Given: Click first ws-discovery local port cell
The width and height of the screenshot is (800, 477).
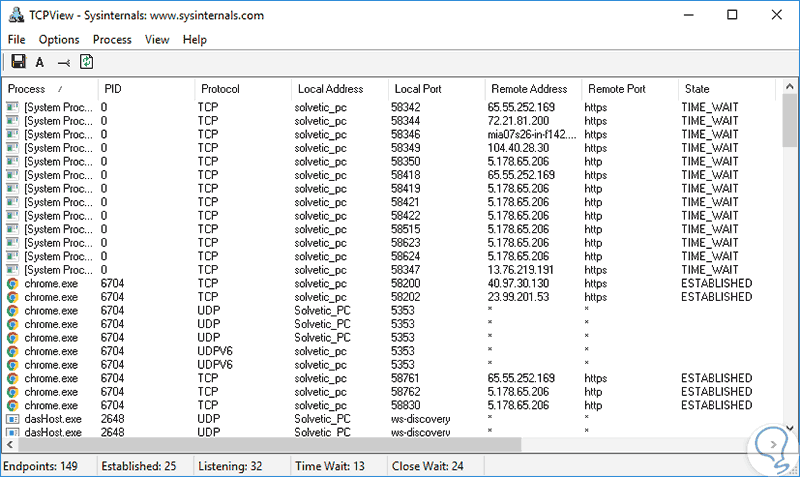Looking at the screenshot, I should 420,419.
